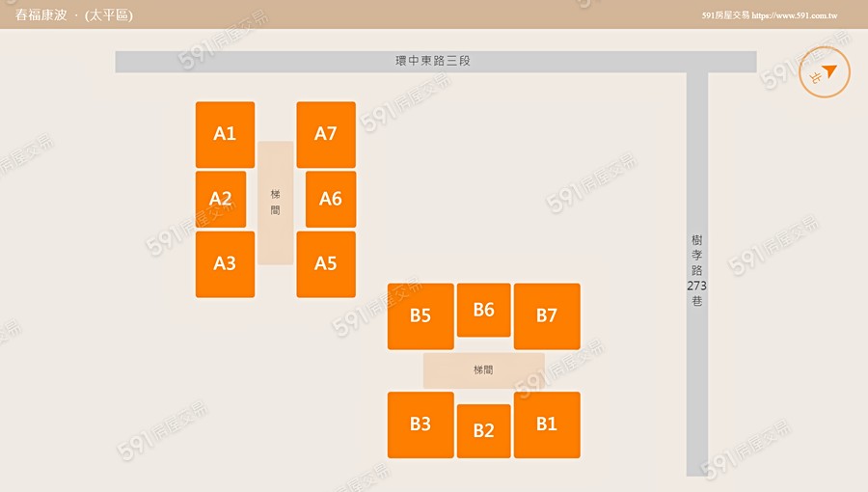The height and width of the screenshot is (492, 868).
Task: Select unit block A2
Action: (x=221, y=199)
